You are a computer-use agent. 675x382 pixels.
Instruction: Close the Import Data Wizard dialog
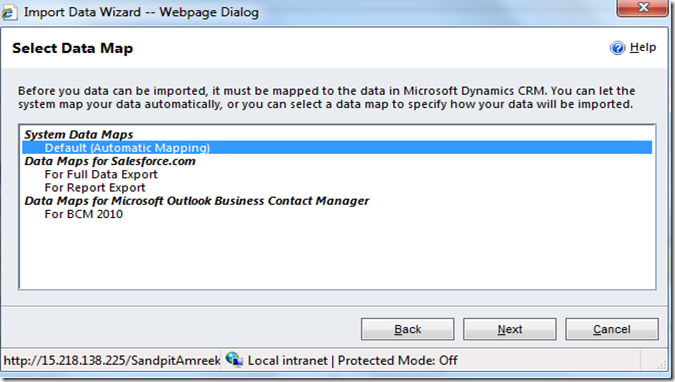pos(643,8)
